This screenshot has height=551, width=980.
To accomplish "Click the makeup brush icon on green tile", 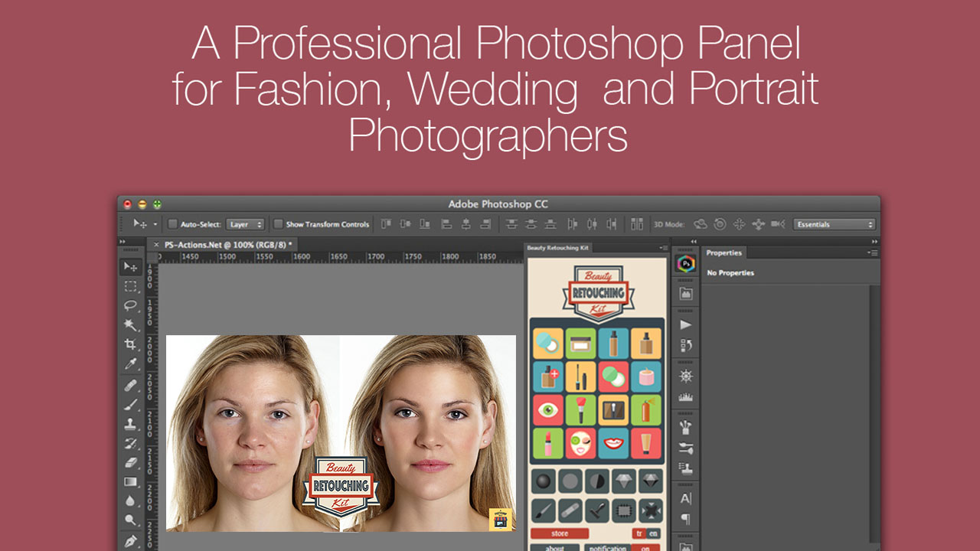I will 581,409.
